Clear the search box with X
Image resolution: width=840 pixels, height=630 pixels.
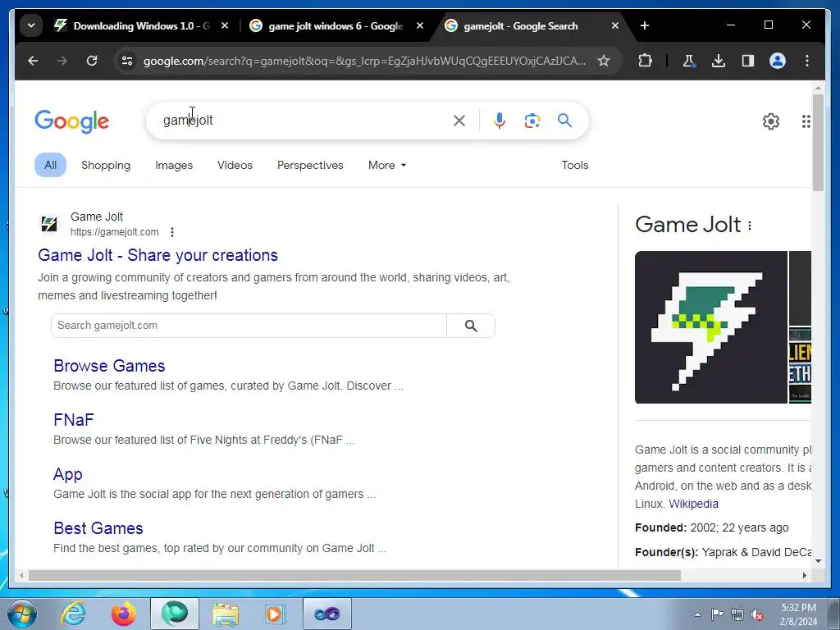coord(459,121)
